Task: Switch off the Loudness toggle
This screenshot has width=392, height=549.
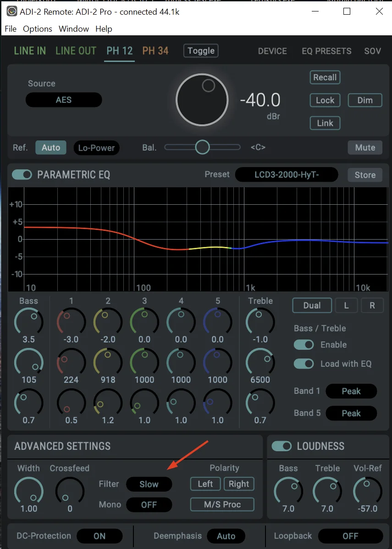Action: pyautogui.click(x=282, y=446)
